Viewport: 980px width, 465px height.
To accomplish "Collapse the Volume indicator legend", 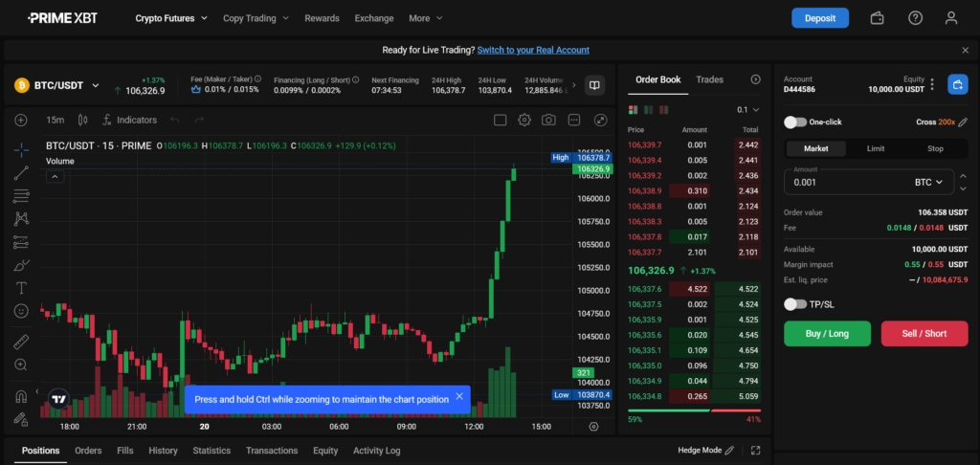I will (x=55, y=177).
